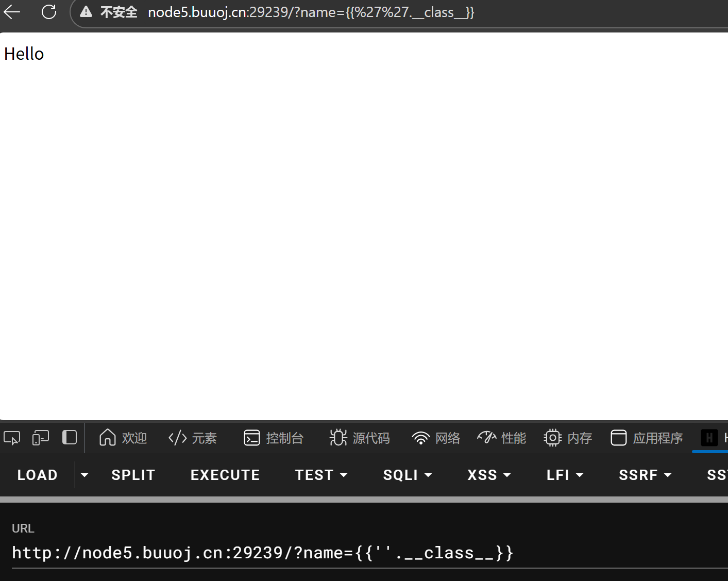The height and width of the screenshot is (581, 728).
Task: Click the 欢迎 welcome home icon
Action: 107,438
